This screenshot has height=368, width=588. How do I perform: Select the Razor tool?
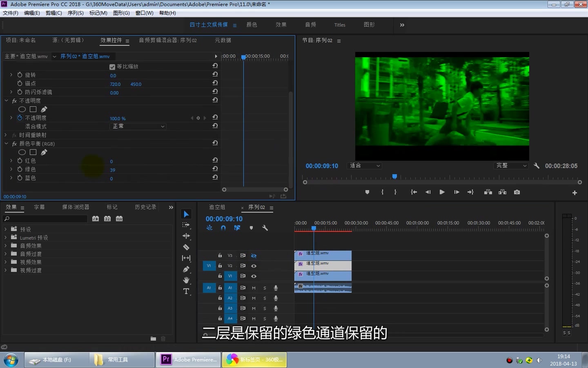[186, 247]
